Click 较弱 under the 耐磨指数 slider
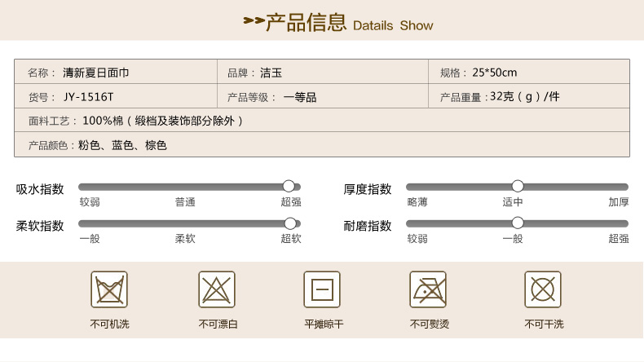 417,239
